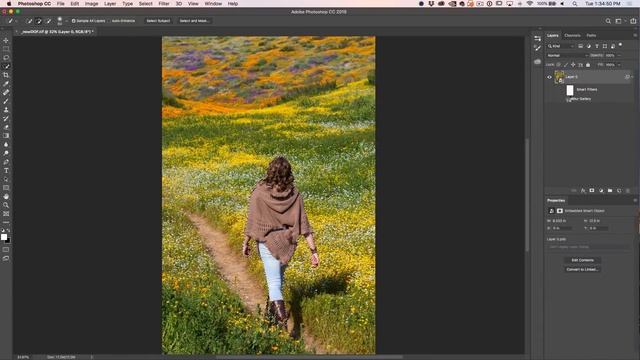This screenshot has height=360, width=640.
Task: Select the Pen tool
Action: tap(6, 162)
